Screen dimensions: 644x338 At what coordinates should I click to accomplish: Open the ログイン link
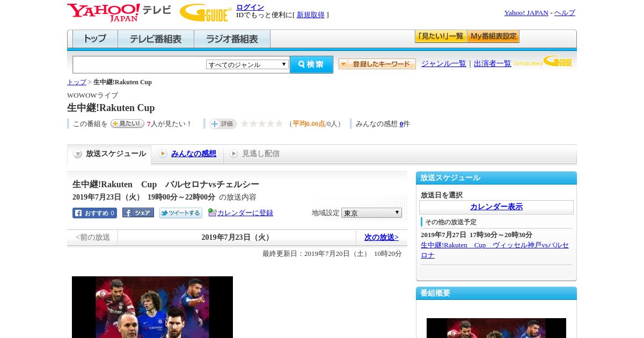tap(250, 7)
